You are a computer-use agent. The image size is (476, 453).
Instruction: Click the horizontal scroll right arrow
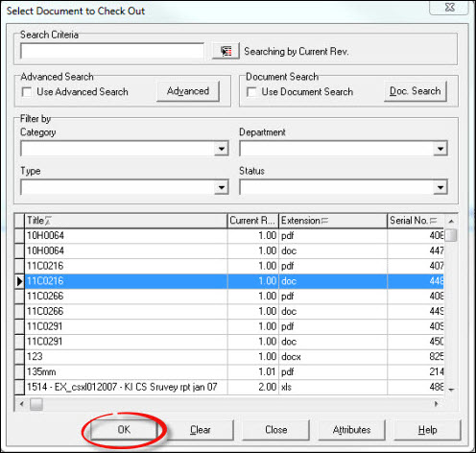436,404
